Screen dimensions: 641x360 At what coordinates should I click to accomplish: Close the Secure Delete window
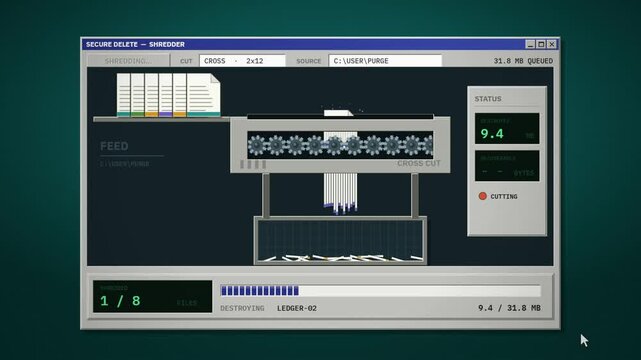pyautogui.click(x=551, y=44)
